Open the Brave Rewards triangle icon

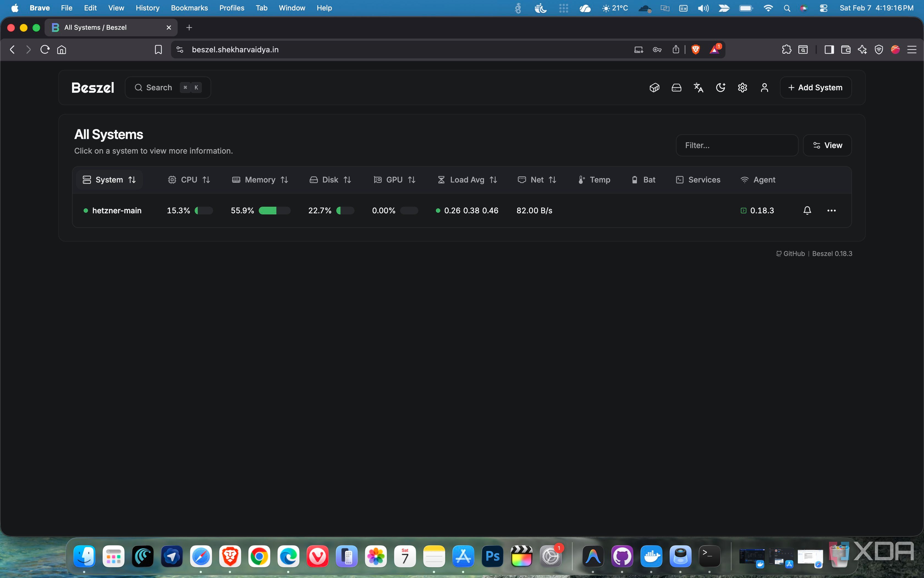coord(715,50)
